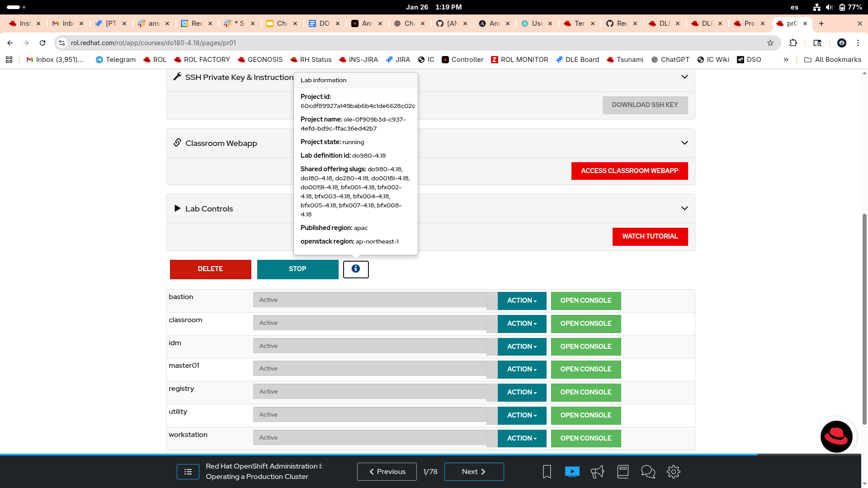The width and height of the screenshot is (868, 488).
Task: Open the video player icon
Action: pos(572,472)
